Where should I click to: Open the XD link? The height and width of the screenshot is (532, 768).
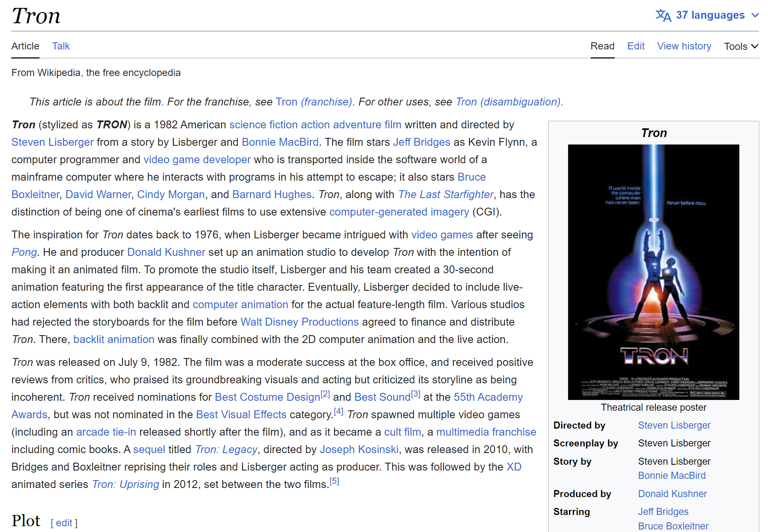coord(514,467)
